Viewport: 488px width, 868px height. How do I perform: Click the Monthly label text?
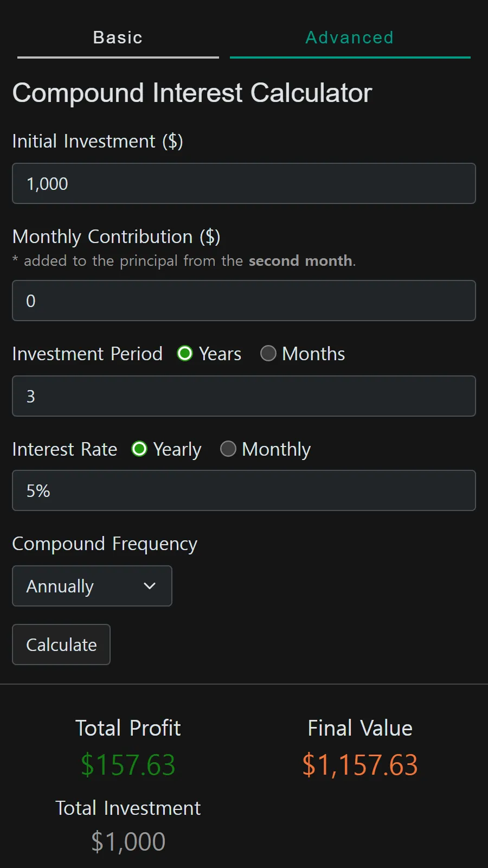pos(277,450)
